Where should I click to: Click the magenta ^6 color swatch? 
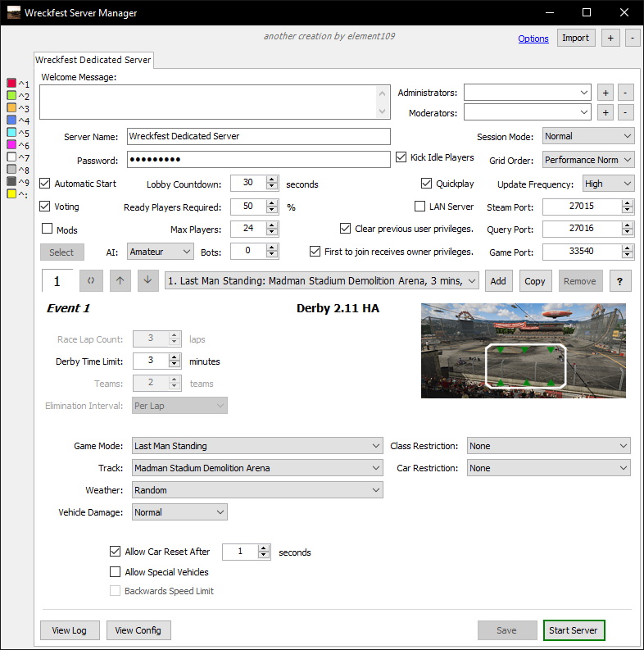click(x=11, y=144)
